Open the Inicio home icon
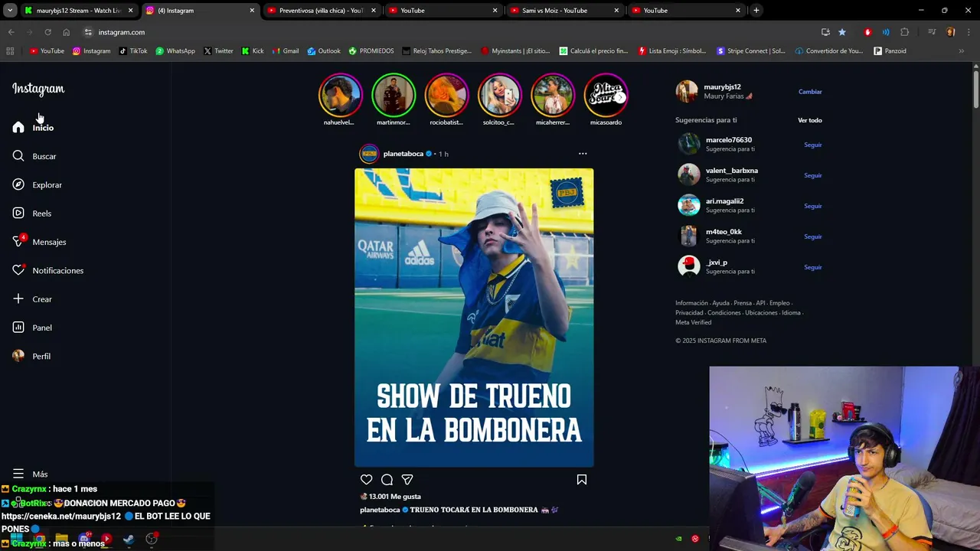Screen dimensions: 980x551 point(18,127)
